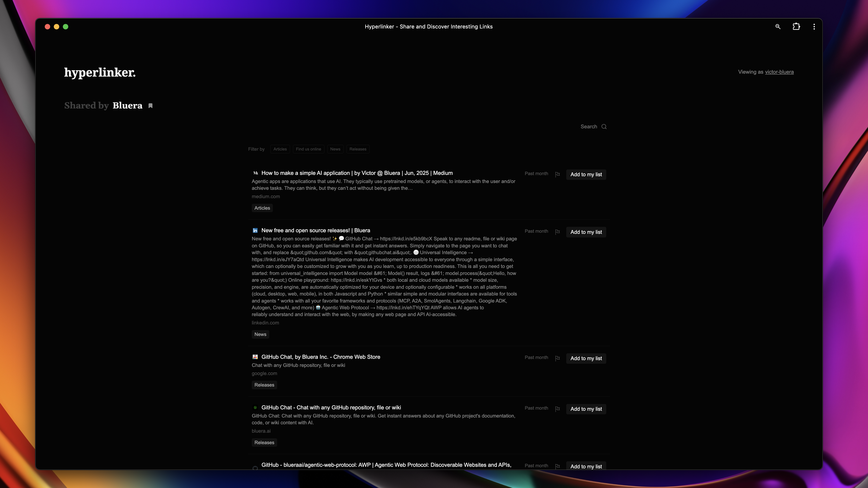Open the extensions puzzle icon
Viewport: 868px width, 488px height.
point(796,27)
